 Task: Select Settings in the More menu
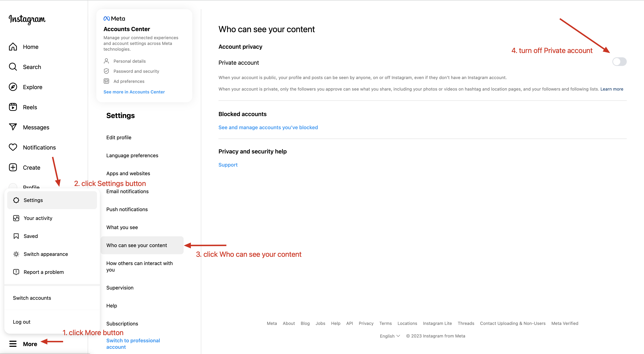click(x=33, y=200)
